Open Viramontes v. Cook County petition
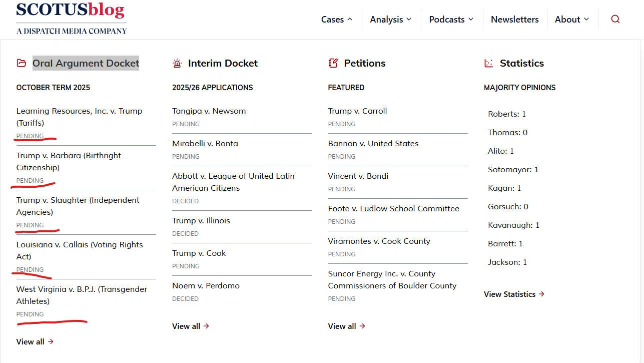Viewport: 644px width, 363px height. click(x=379, y=241)
